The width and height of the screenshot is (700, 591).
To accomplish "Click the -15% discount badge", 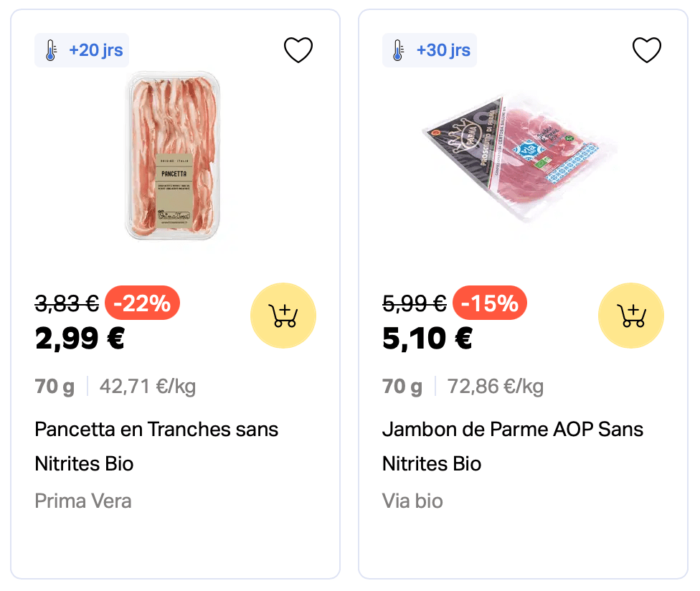I will (x=490, y=303).
